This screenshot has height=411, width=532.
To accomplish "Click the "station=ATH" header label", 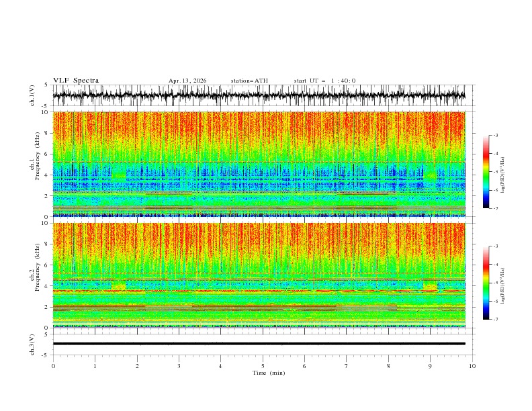I will [249, 81].
